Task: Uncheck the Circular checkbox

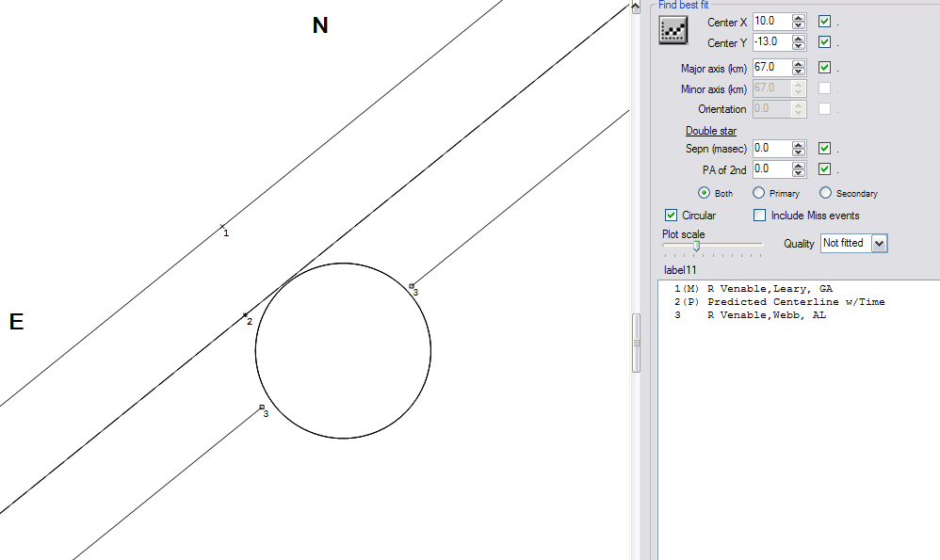Action: tap(671, 215)
